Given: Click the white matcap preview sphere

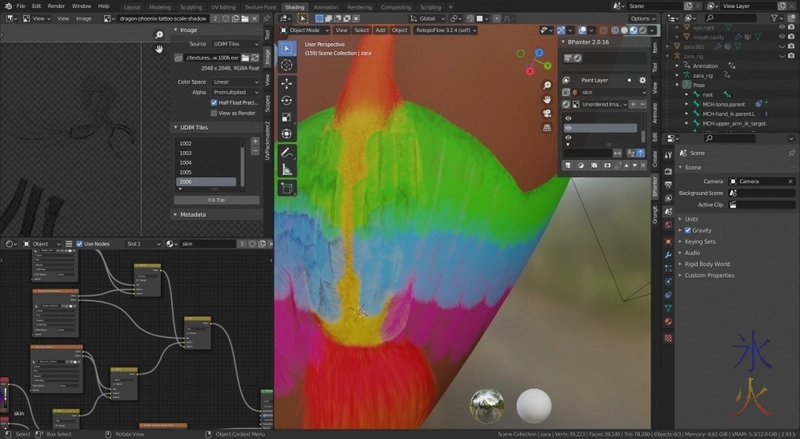Looking at the screenshot, I should point(533,405).
